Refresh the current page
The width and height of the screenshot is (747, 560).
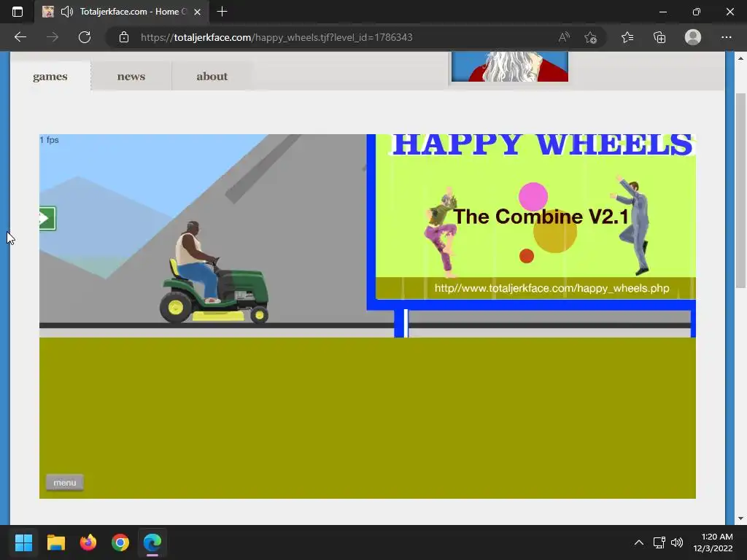[85, 37]
